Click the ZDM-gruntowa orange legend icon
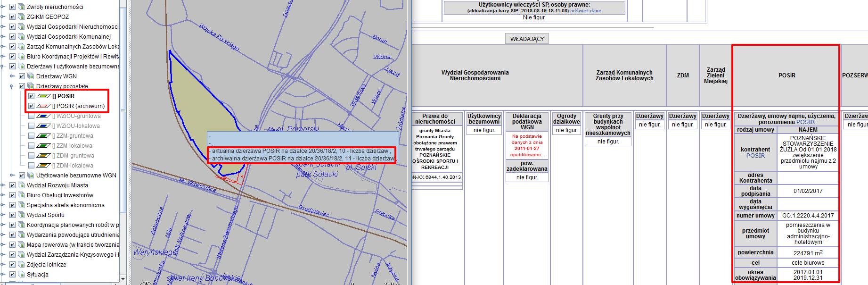 point(43,156)
